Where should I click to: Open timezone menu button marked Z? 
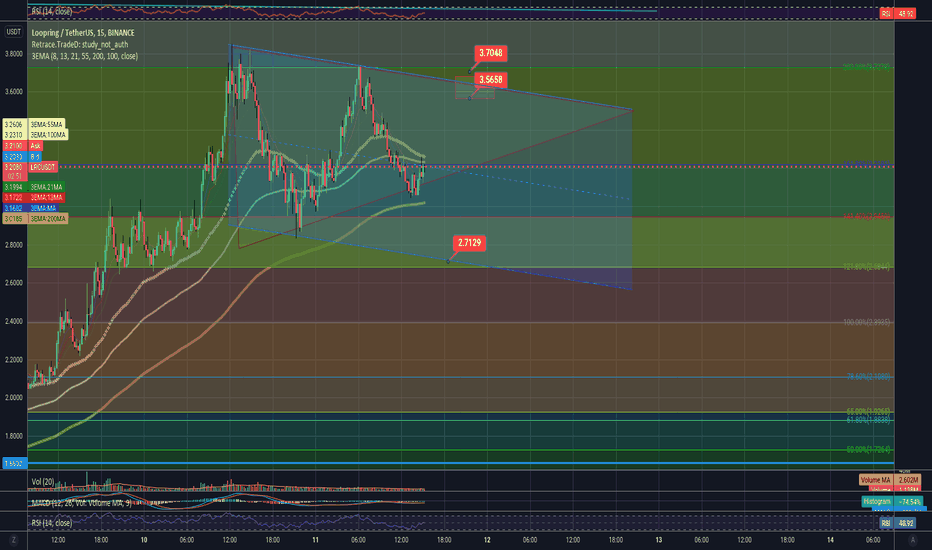14,540
